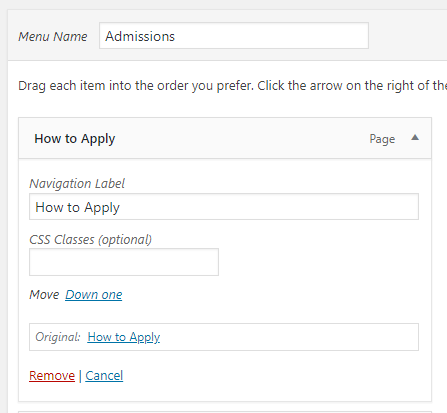Click the Move label text

click(44, 295)
